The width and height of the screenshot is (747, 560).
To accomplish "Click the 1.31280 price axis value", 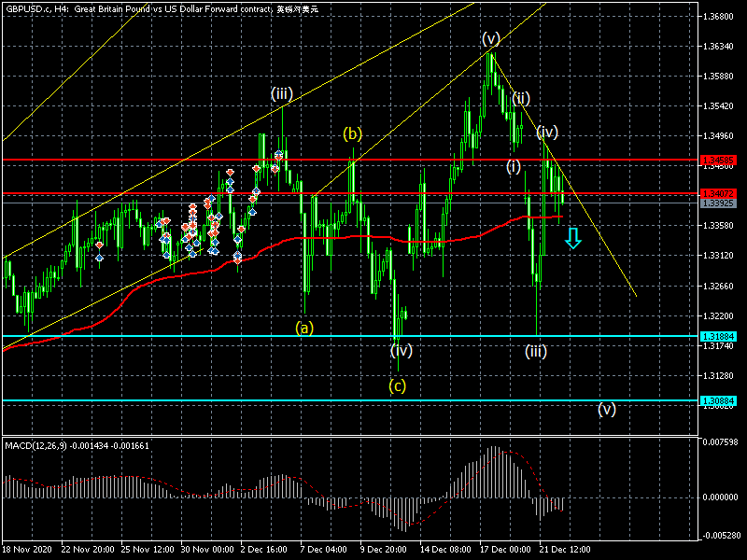I will pyautogui.click(x=718, y=376).
